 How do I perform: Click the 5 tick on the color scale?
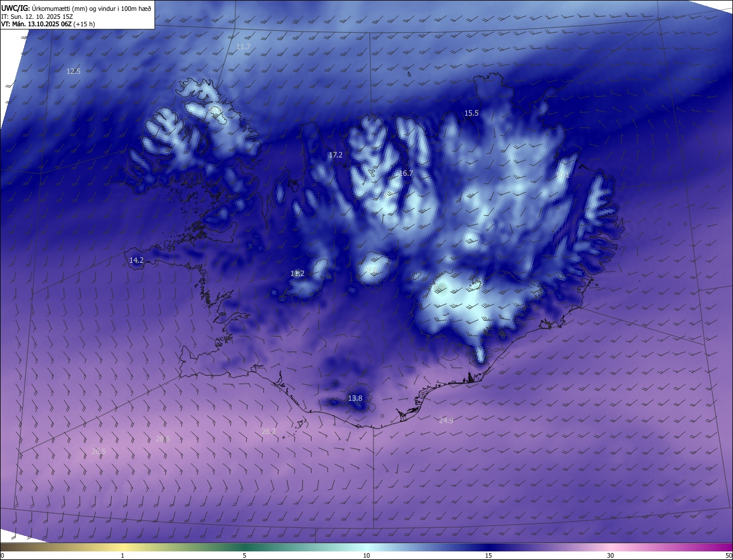tap(245, 555)
